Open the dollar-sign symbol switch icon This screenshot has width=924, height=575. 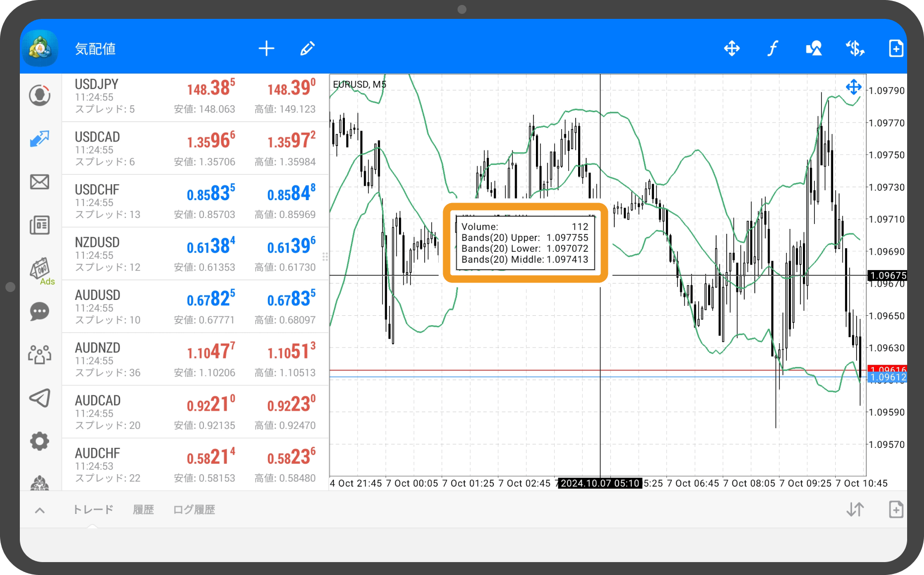pyautogui.click(x=855, y=48)
